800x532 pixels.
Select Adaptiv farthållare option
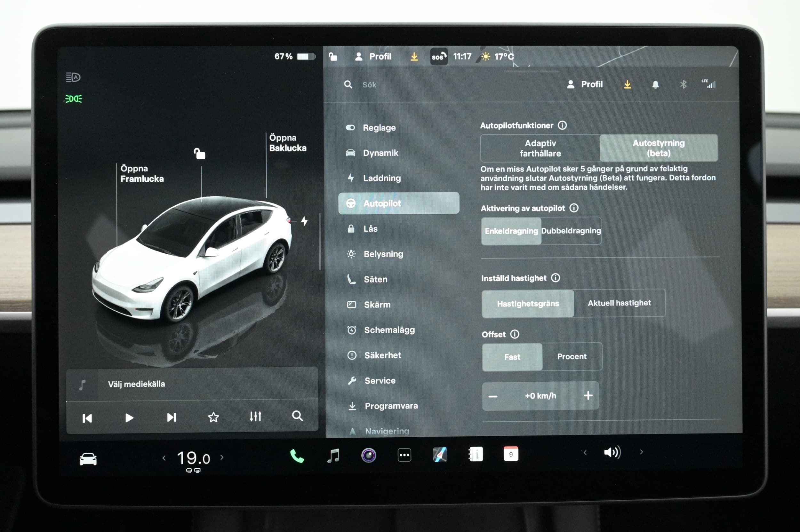[540, 148]
